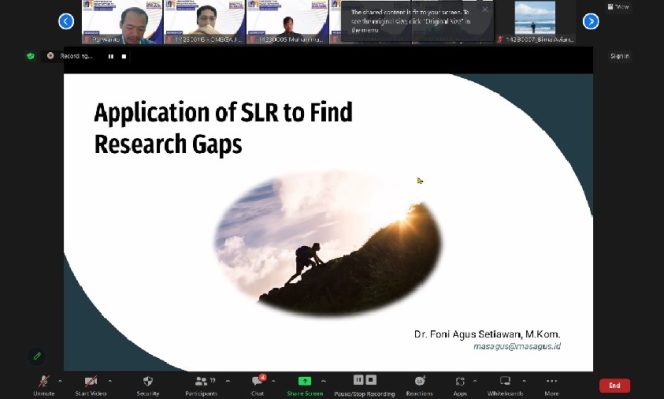Open the Whiteboards tool

[x=505, y=380]
